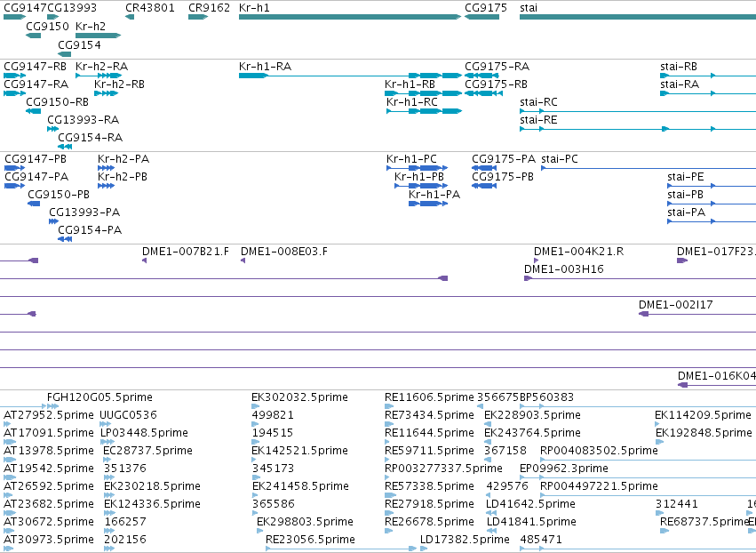Image resolution: width=756 pixels, height=553 pixels.
Task: Select the CG9150-RB transcript
Action: [33, 111]
